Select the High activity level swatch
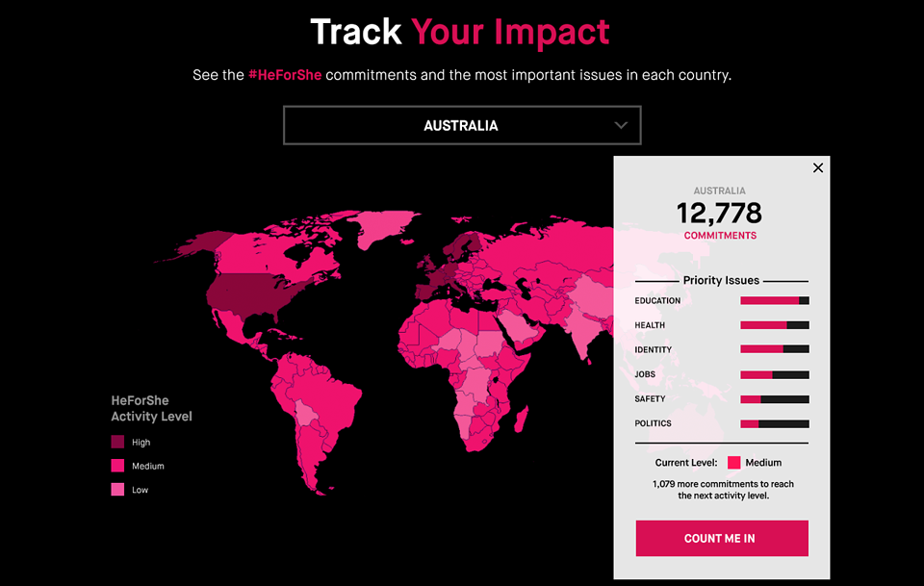Image resolution: width=924 pixels, height=586 pixels. (117, 442)
